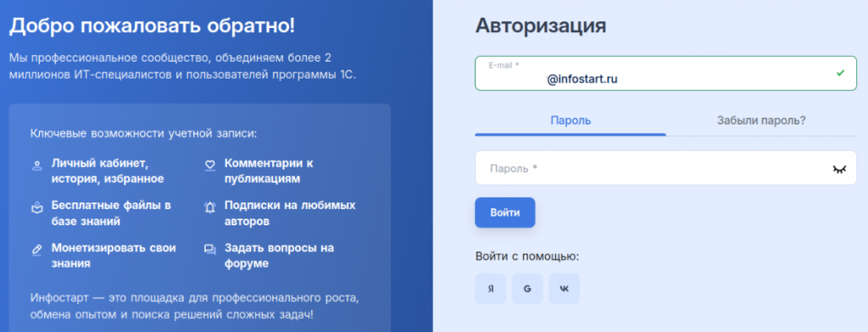
Task: Click the text Личный кабинет, история, избранное
Action: [x=108, y=171]
